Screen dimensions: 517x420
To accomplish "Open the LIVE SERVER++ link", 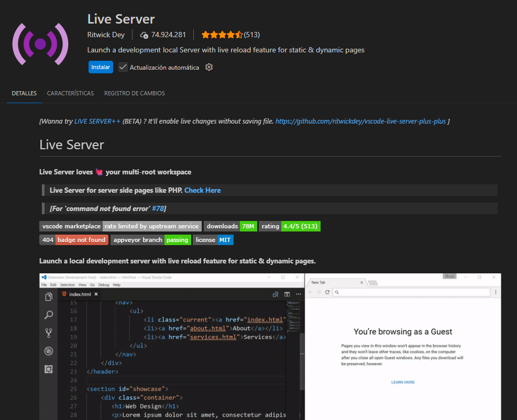I will coord(97,121).
